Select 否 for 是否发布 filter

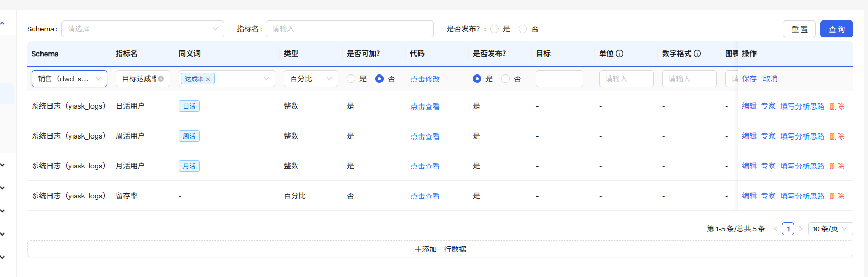[x=523, y=29]
